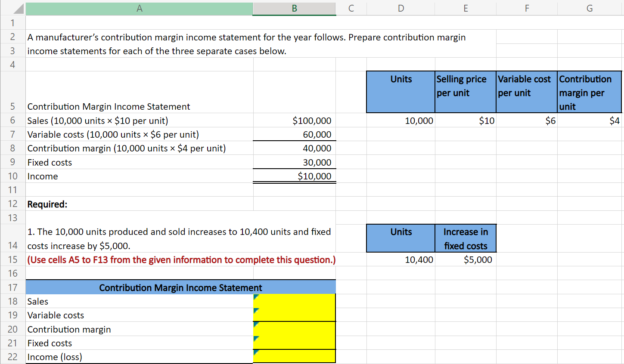Select column A header
This screenshot has height=364, width=624.
click(x=139, y=8)
